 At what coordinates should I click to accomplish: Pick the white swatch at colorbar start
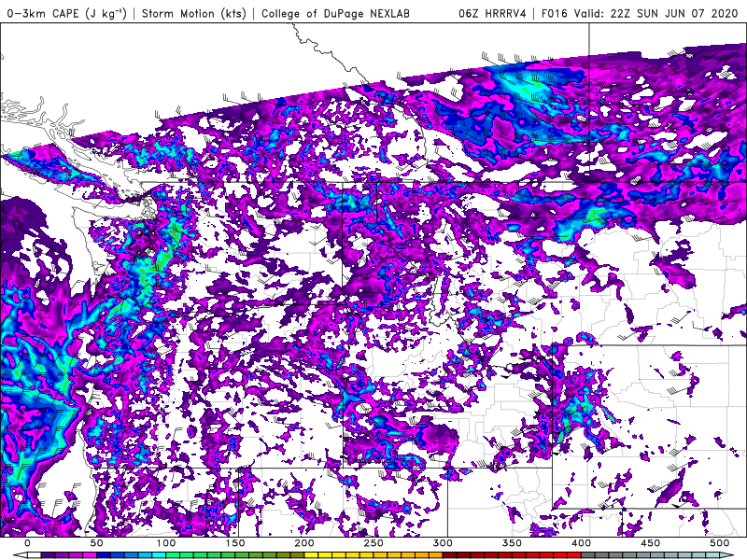(x=35, y=554)
